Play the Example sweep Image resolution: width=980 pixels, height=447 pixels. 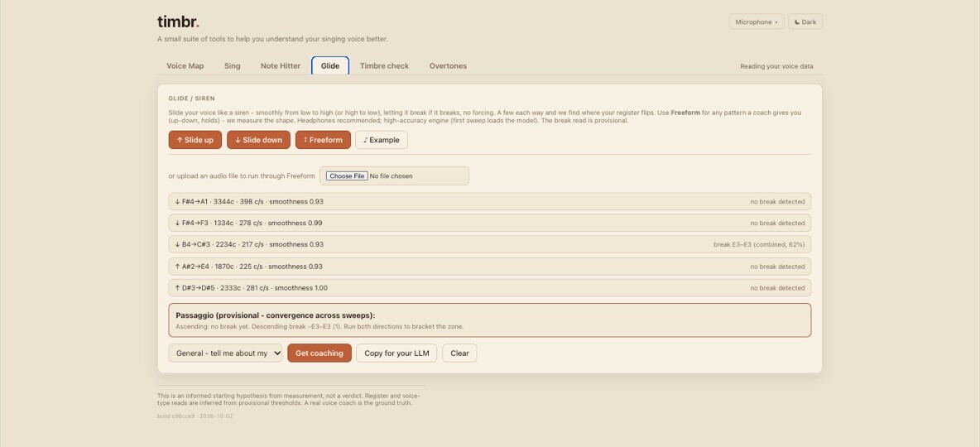pos(382,140)
